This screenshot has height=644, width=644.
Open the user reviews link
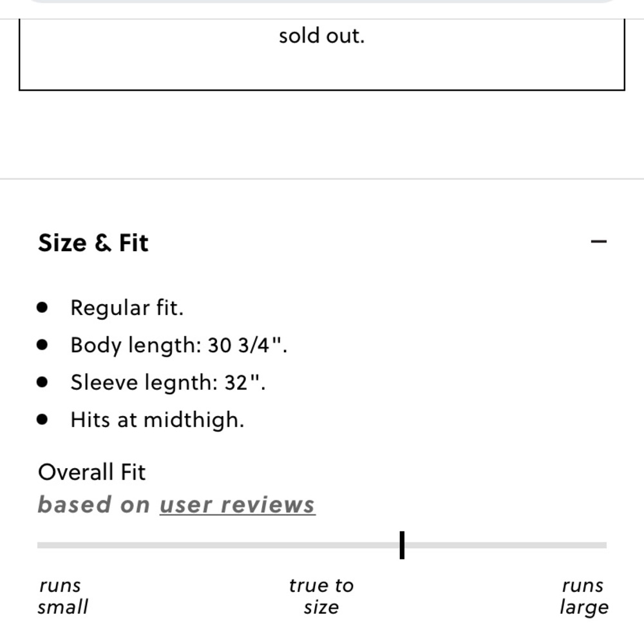click(x=237, y=504)
